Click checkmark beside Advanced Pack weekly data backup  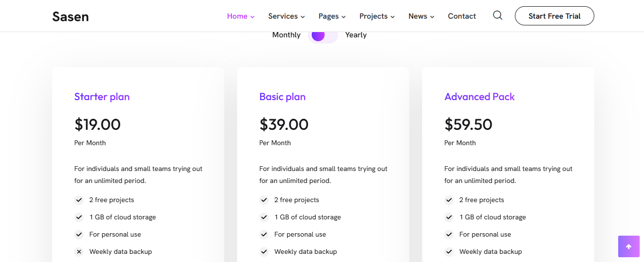(x=449, y=251)
